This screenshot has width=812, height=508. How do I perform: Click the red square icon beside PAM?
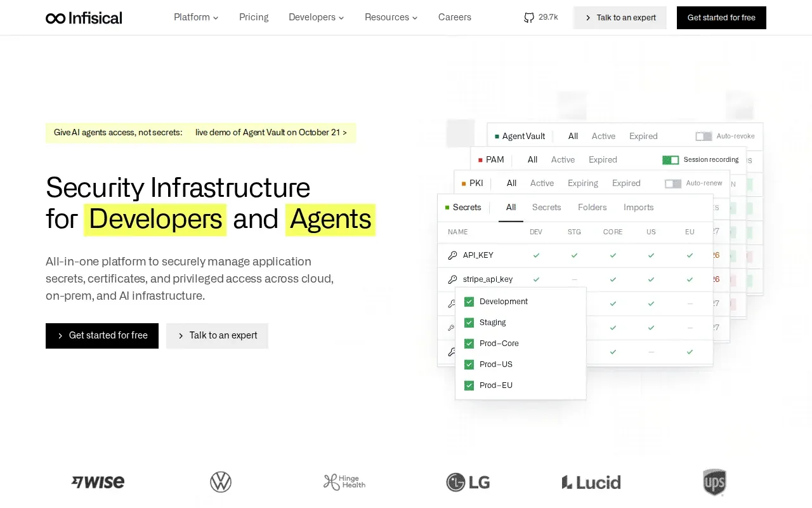(x=480, y=160)
